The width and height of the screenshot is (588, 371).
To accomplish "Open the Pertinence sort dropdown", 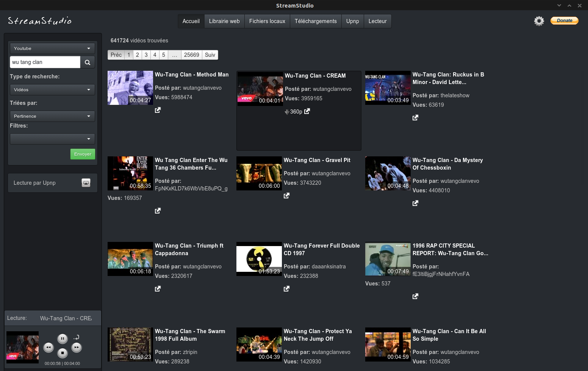I will point(52,116).
